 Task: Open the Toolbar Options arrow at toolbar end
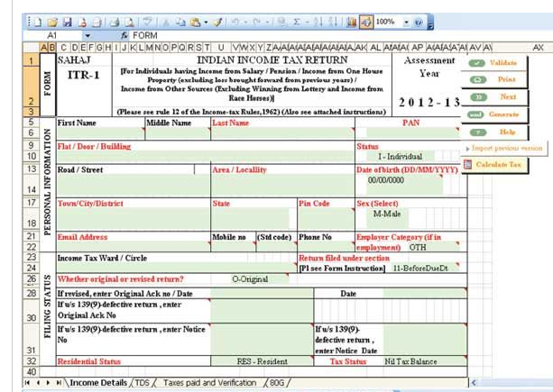tap(430, 23)
